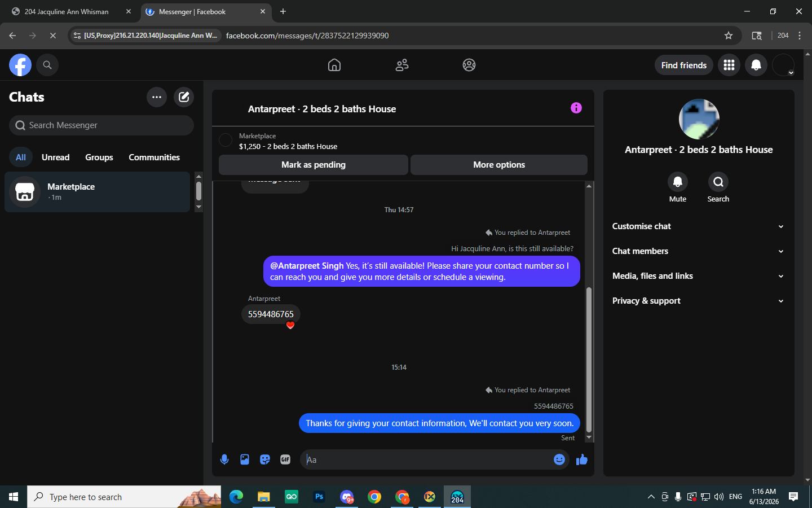Screen dimensions: 812x508
Task: Attach a photo or file
Action: [245, 459]
